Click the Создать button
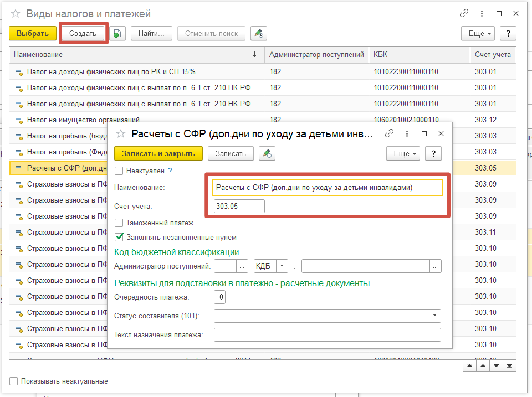Image resolution: width=532 pixels, height=397 pixels. pyautogui.click(x=83, y=34)
